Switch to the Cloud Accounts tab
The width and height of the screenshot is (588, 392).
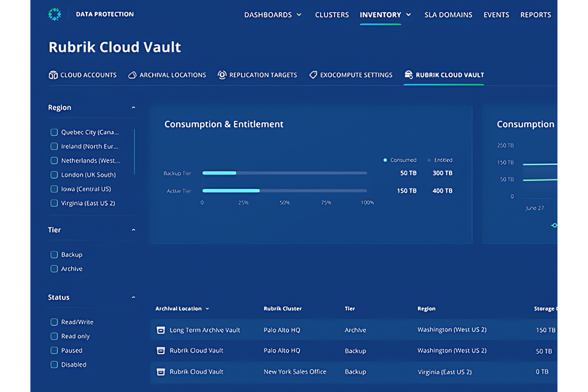[83, 75]
